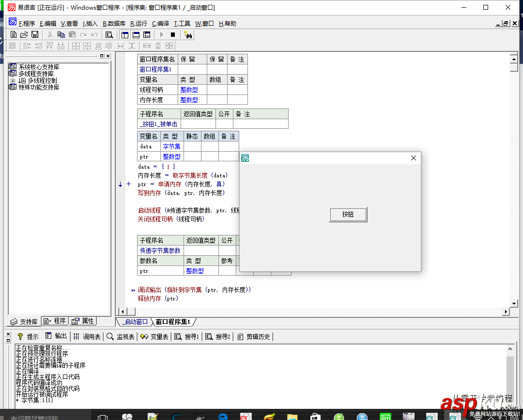Screen dimensions: 523x420
Task: Switch to the _启动窗口 editor tab
Action: (x=135, y=322)
